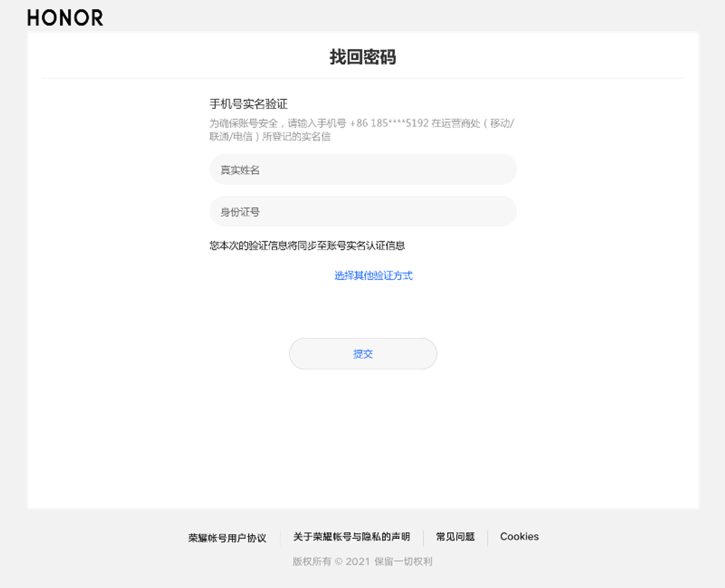
Task: Open the 关于荣耀帐号与隐私的声明 link
Action: coord(351,536)
